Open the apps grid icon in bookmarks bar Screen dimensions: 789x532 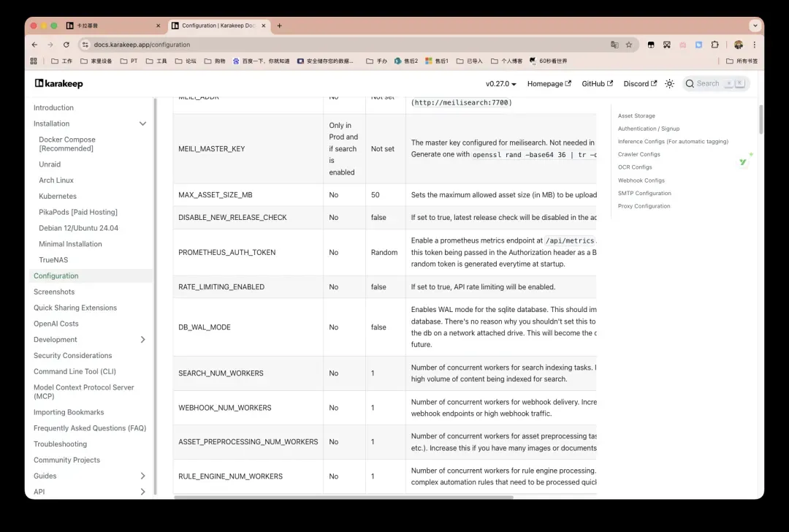click(34, 61)
